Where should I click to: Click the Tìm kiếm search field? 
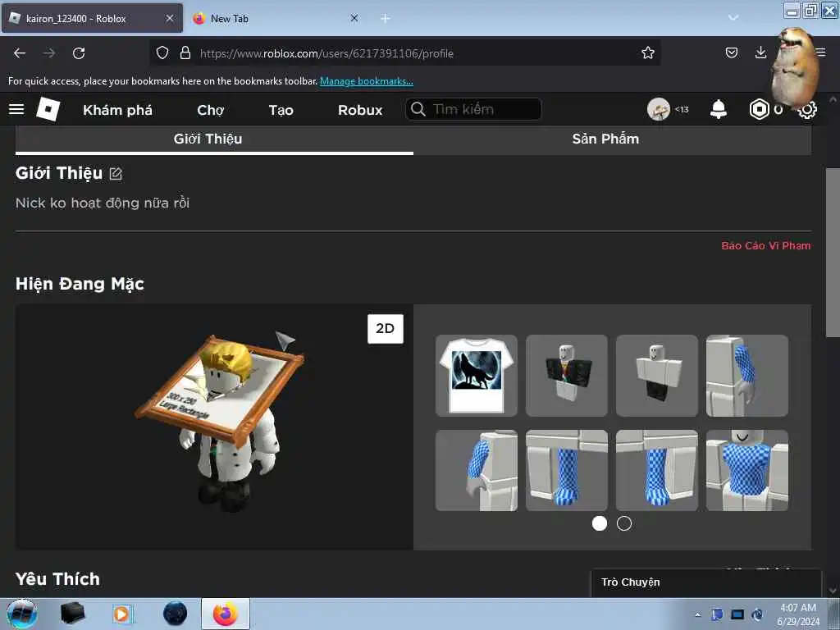pyautogui.click(x=473, y=109)
